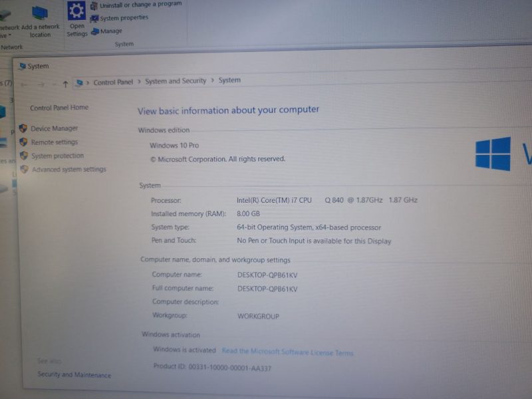The height and width of the screenshot is (399, 532).
Task: Open Settings gear icon in ribbon
Action: pyautogui.click(x=76, y=11)
